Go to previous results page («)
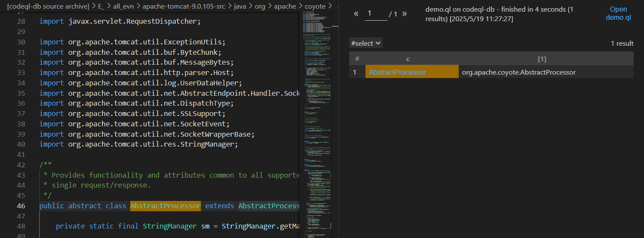Screen dimensions: 644x238 click(x=356, y=14)
